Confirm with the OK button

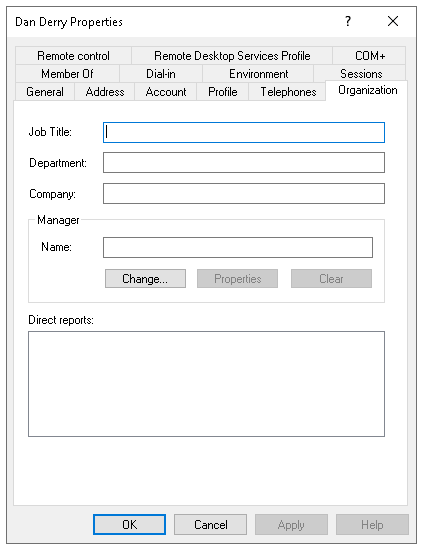coord(129,524)
